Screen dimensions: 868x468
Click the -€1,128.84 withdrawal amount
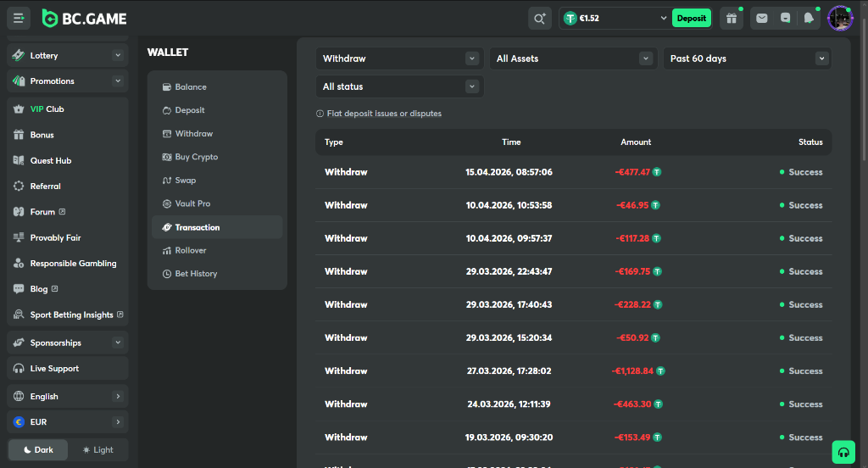(x=632, y=371)
